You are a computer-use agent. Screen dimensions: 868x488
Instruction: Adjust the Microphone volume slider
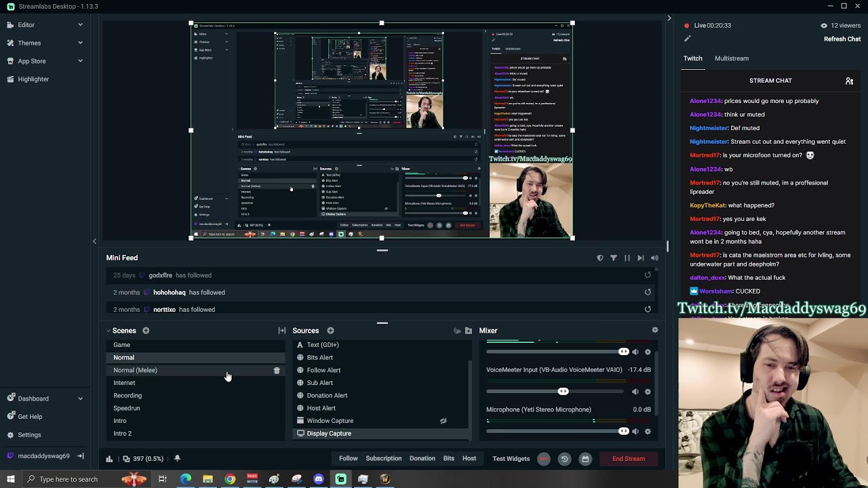tap(624, 431)
